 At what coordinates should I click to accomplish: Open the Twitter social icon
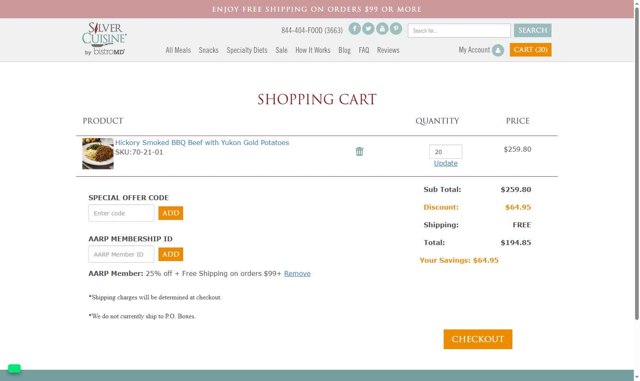click(x=368, y=29)
